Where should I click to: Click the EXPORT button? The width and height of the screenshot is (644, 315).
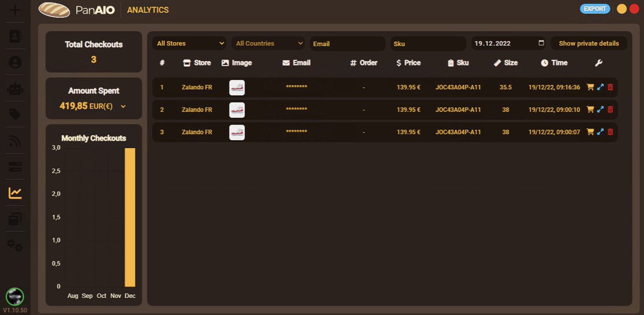(595, 9)
